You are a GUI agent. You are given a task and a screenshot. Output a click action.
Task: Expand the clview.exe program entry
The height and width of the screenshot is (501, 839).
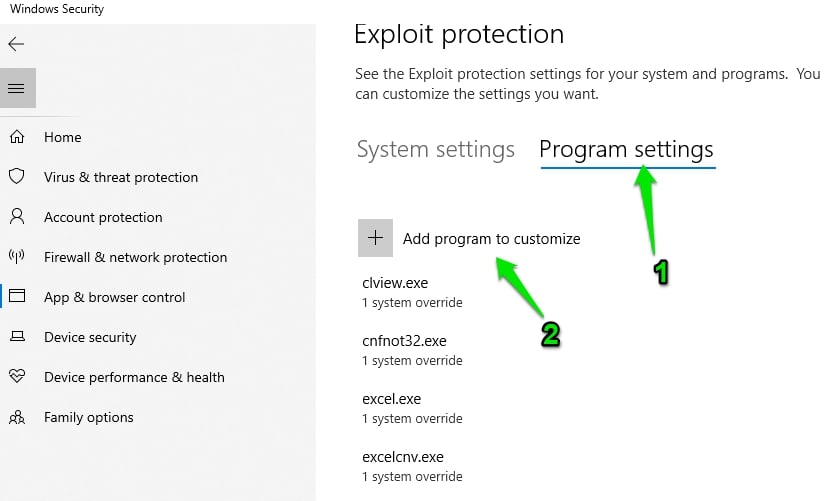413,292
